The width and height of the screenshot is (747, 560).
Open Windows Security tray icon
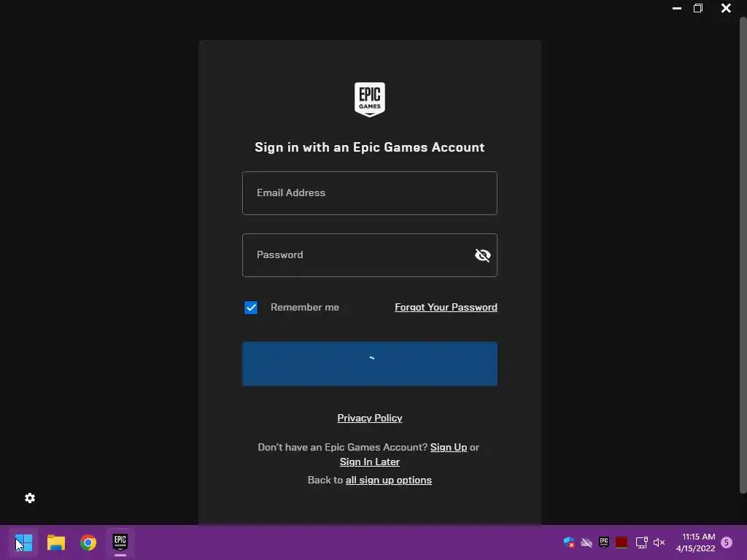[569, 542]
